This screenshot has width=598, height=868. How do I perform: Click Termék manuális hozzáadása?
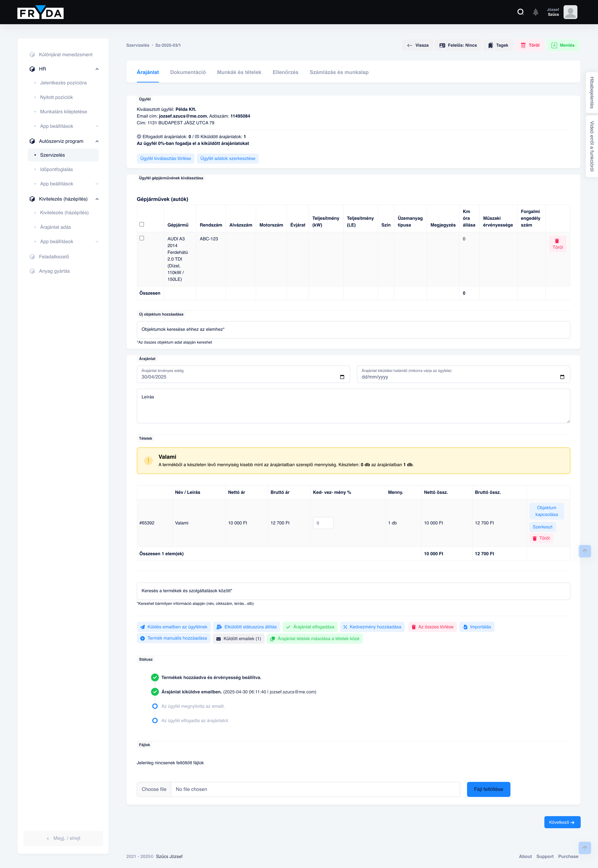tap(174, 638)
